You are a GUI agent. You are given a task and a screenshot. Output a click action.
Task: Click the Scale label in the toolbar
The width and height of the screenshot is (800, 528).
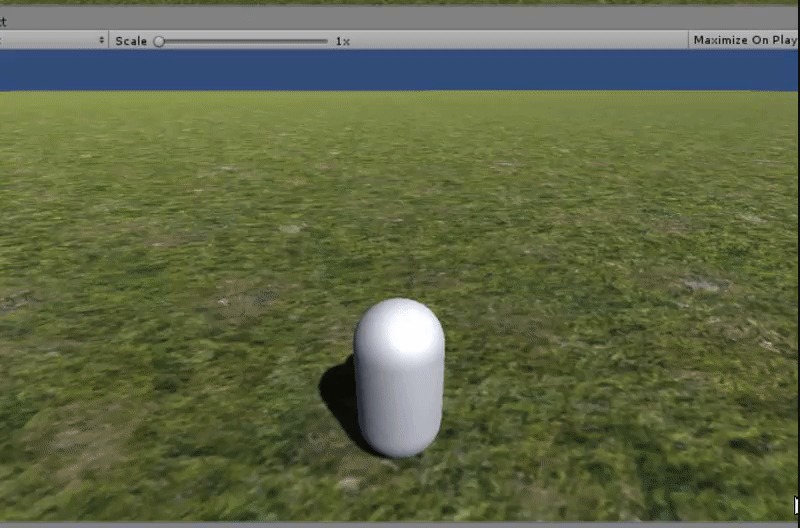click(131, 41)
